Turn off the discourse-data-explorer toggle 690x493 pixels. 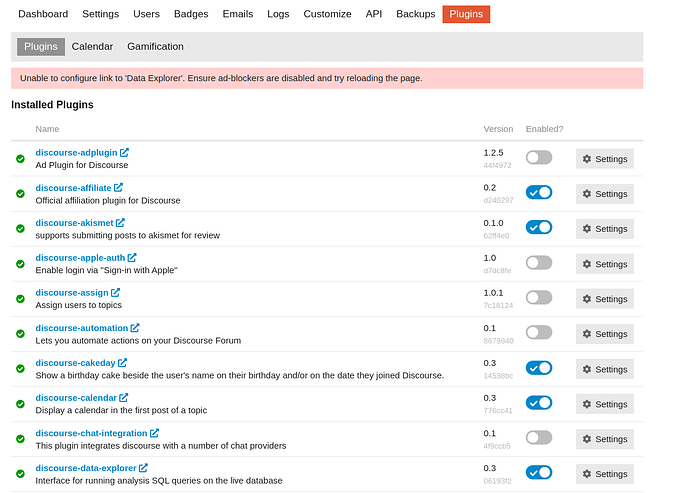point(539,472)
